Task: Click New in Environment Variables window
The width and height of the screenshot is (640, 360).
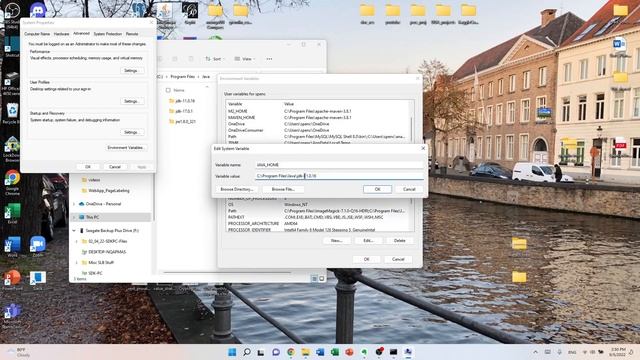Action: click(x=336, y=240)
